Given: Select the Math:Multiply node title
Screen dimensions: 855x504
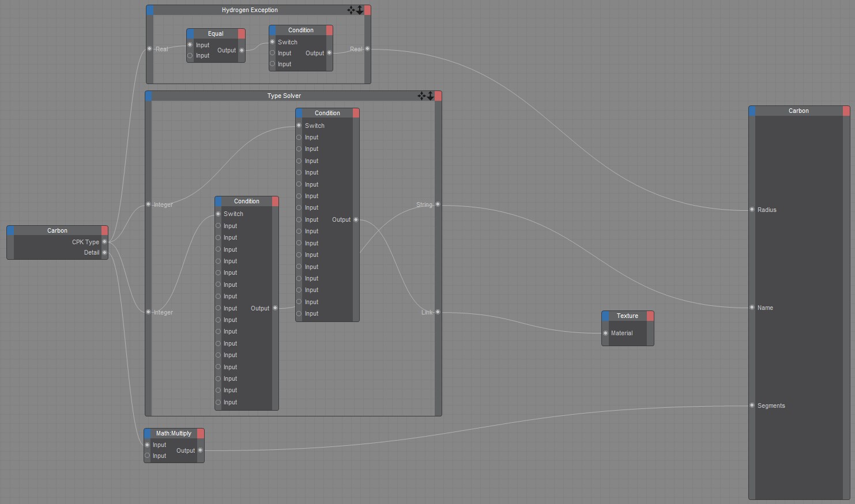Looking at the screenshot, I should 174,433.
